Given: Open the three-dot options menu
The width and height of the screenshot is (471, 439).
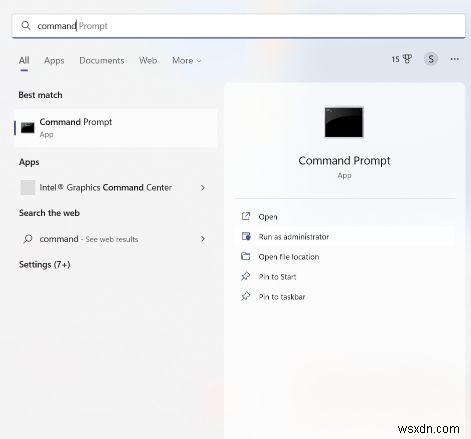Looking at the screenshot, I should 455,59.
